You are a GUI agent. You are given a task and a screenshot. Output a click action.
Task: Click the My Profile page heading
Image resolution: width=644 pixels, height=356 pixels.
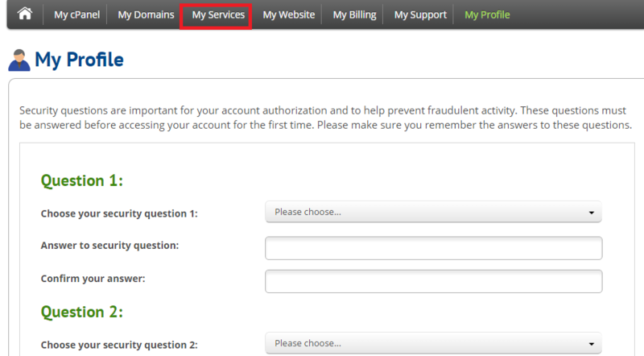(79, 60)
